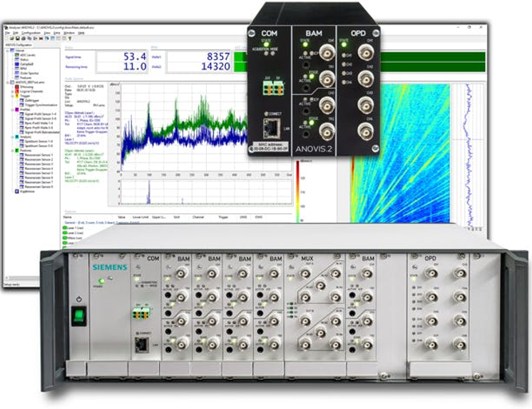The height and width of the screenshot is (409, 532).
Task: Select Trigger-Synchronisation tree item
Action: pos(41,105)
